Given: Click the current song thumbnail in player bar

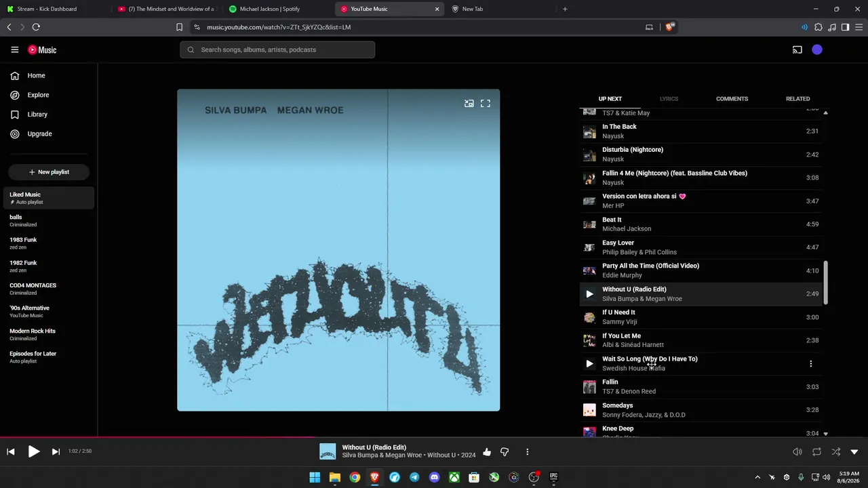Looking at the screenshot, I should pos(328,451).
